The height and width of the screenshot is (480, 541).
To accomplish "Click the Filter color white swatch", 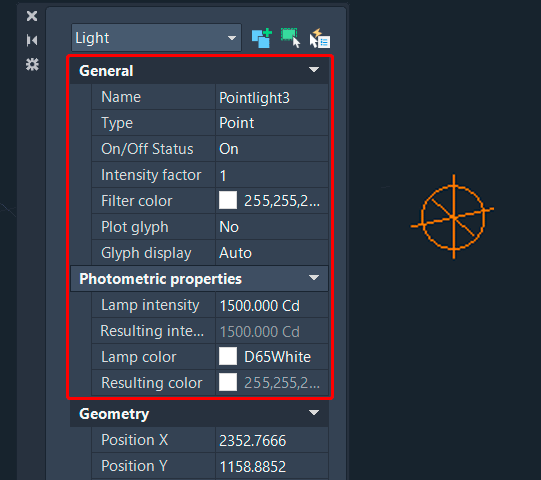I will point(228,200).
